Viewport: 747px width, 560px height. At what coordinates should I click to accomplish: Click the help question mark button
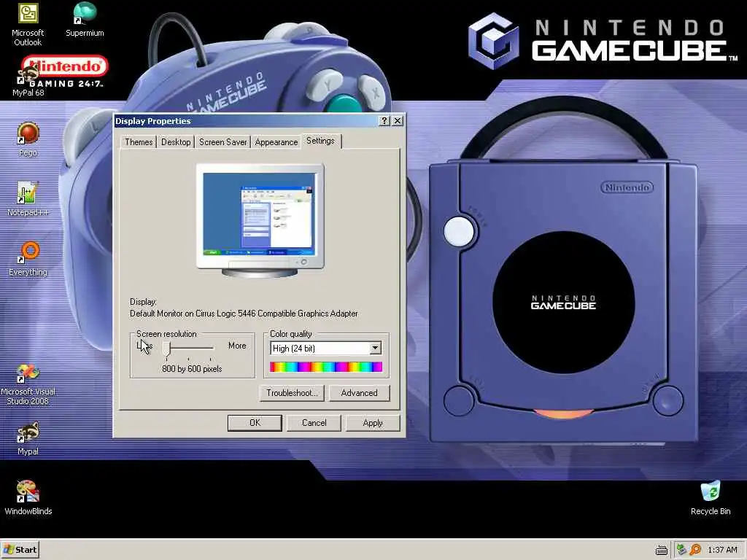(x=384, y=121)
